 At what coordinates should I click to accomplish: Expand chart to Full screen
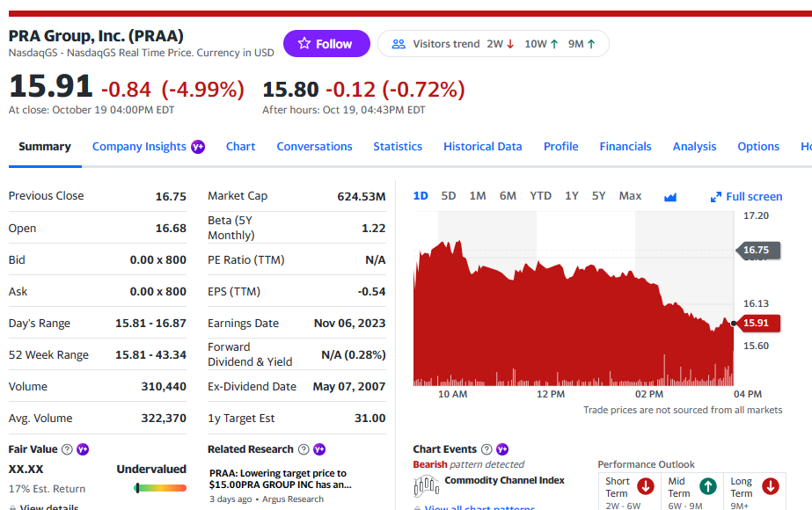[746, 197]
